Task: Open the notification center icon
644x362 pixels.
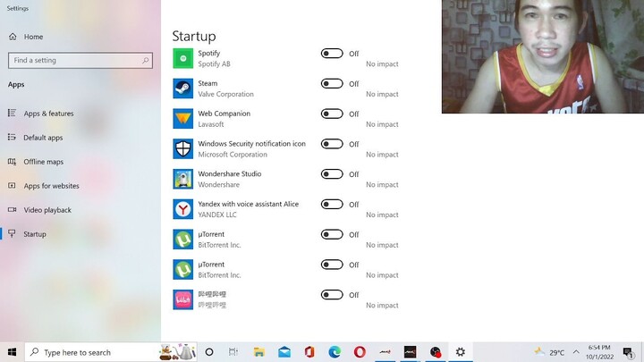Action: tap(628, 352)
